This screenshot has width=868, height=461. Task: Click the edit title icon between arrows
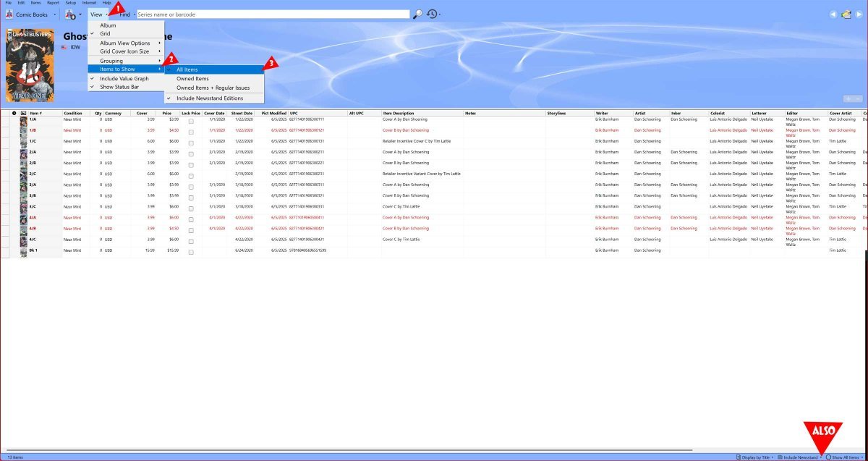click(846, 14)
